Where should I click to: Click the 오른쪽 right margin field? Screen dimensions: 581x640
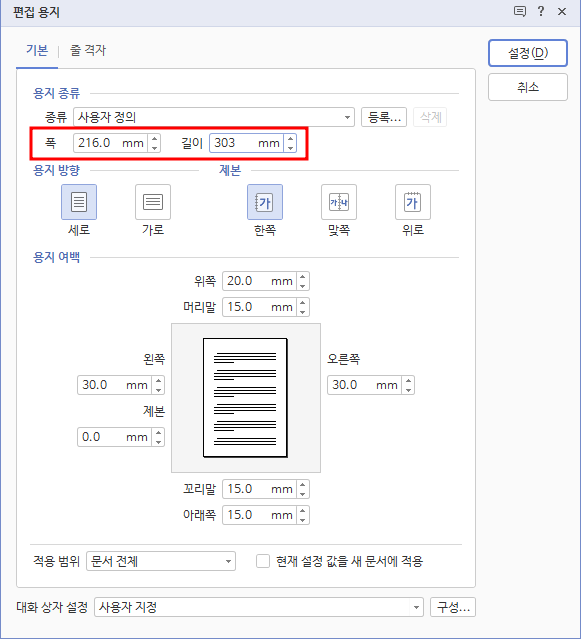coord(364,385)
